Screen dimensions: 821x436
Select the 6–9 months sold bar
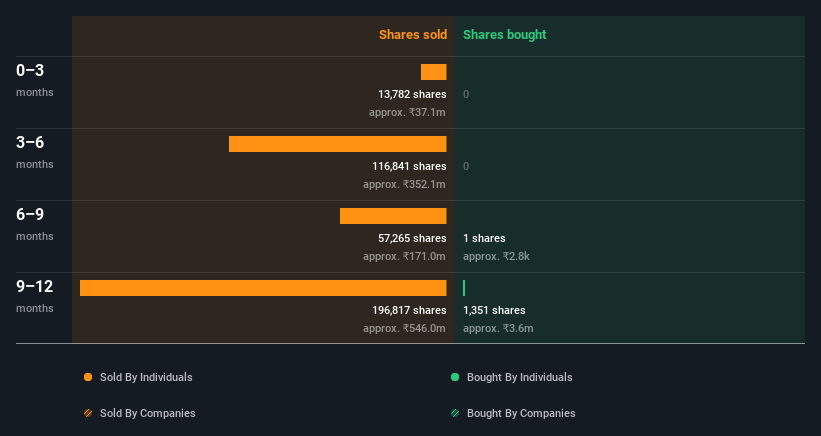393,216
